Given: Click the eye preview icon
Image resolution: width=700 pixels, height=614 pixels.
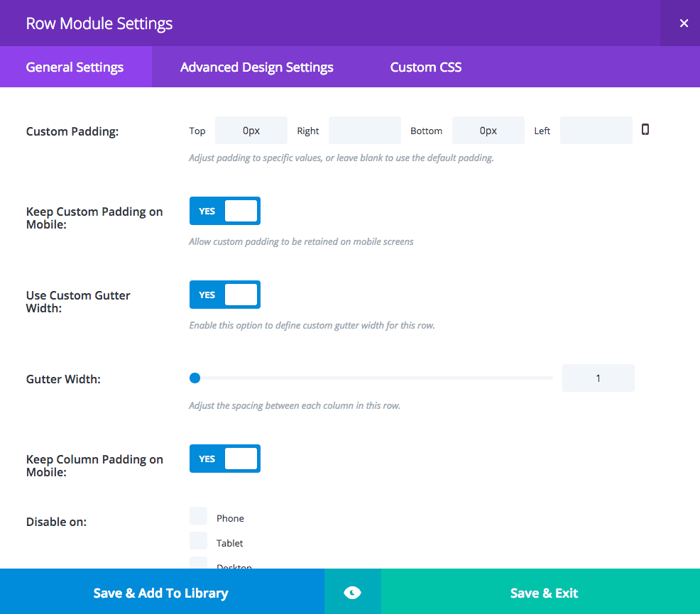Looking at the screenshot, I should 353,593.
